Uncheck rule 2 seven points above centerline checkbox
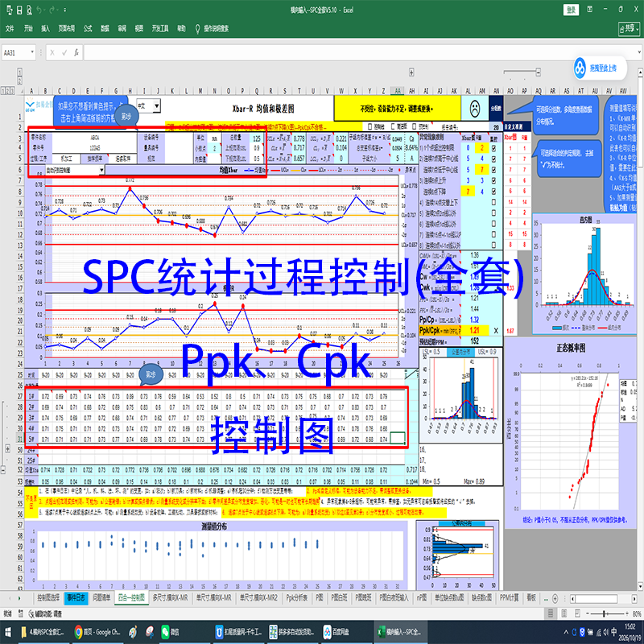The width and height of the screenshot is (644, 644). (493, 159)
